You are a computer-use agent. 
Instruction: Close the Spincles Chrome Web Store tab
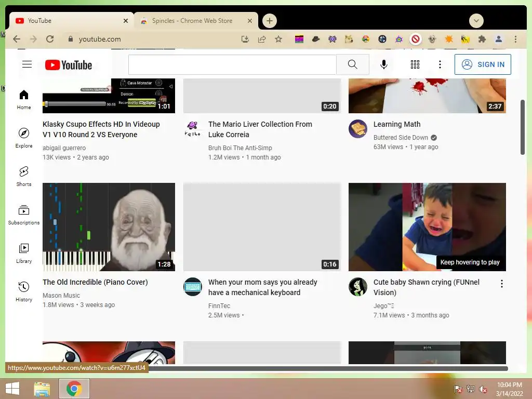tap(250, 21)
